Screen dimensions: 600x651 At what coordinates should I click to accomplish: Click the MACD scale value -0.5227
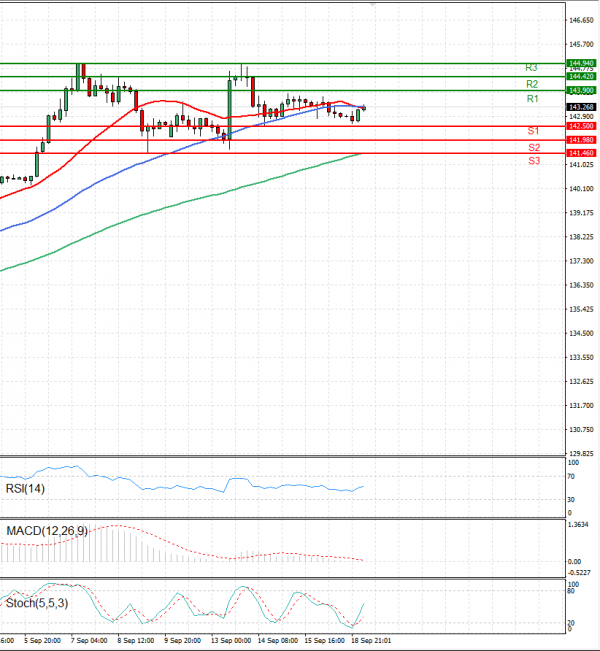pyautogui.click(x=578, y=573)
